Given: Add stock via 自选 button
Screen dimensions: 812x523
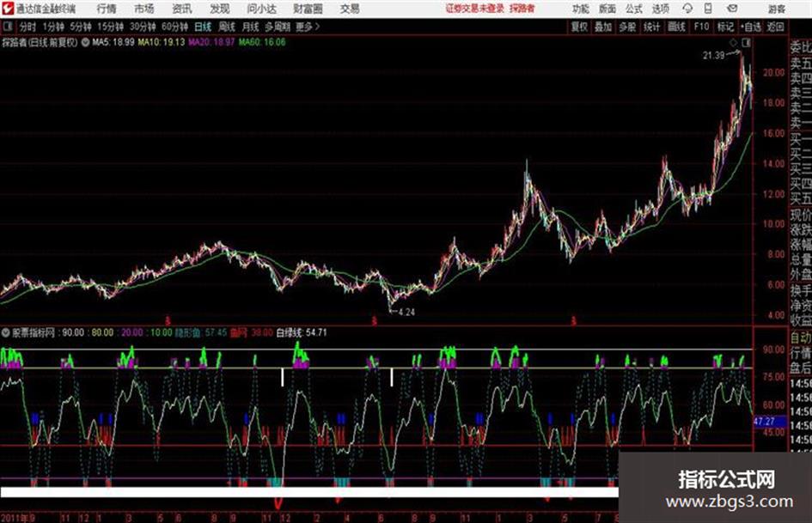Looking at the screenshot, I should tap(751, 27).
